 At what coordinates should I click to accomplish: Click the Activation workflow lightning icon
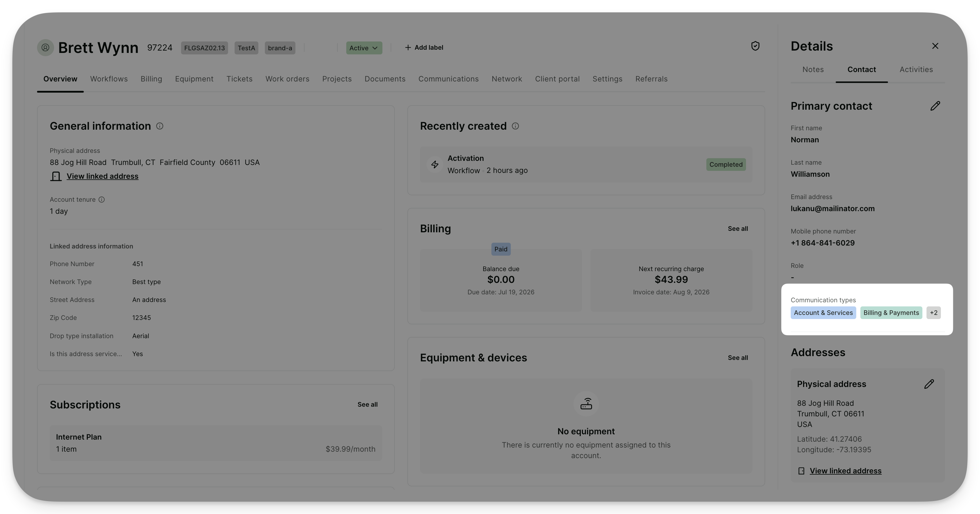pyautogui.click(x=434, y=164)
